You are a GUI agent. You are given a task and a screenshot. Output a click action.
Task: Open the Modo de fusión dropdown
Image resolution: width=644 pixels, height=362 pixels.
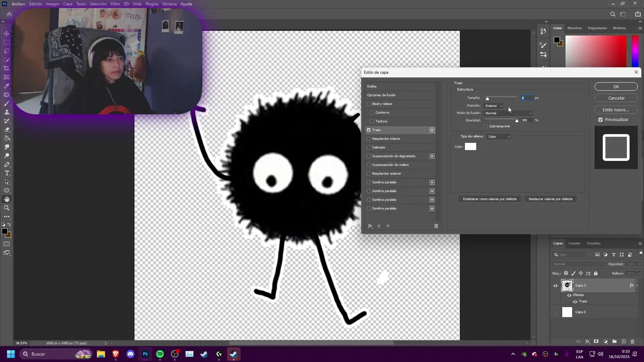508,113
